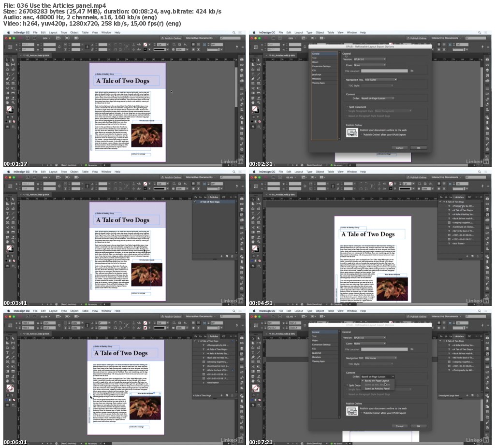The height and width of the screenshot is (448, 495).
Task: In the 00:02:31 frame, select the Line tool
Action: click(x=259, y=74)
